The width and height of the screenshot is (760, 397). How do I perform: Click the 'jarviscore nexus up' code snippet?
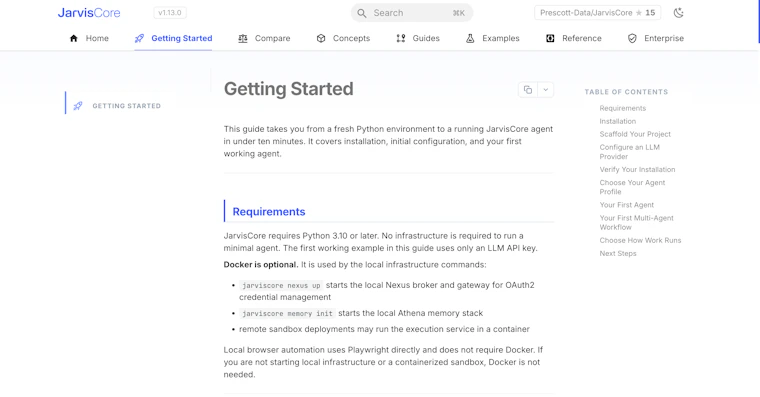281,286
